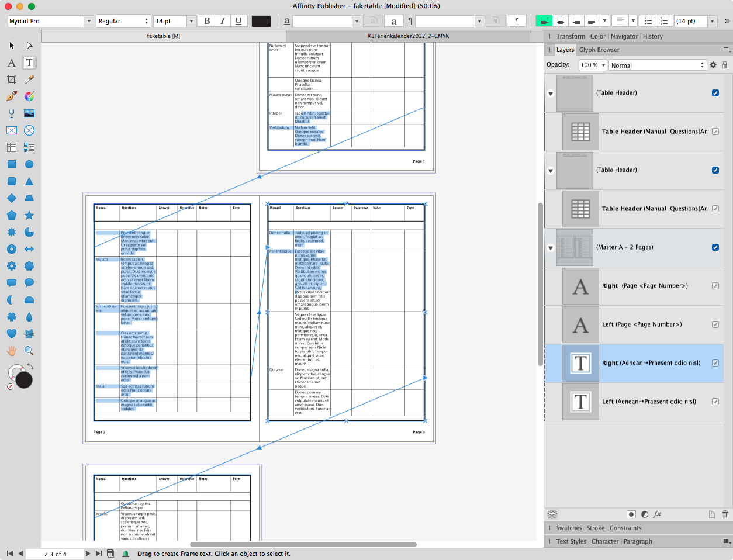Activate the Vector Crop tool
The height and width of the screenshot is (560, 733).
click(x=11, y=79)
